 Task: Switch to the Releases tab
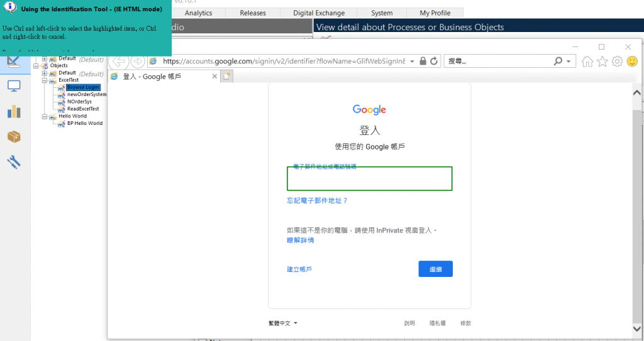pos(253,13)
